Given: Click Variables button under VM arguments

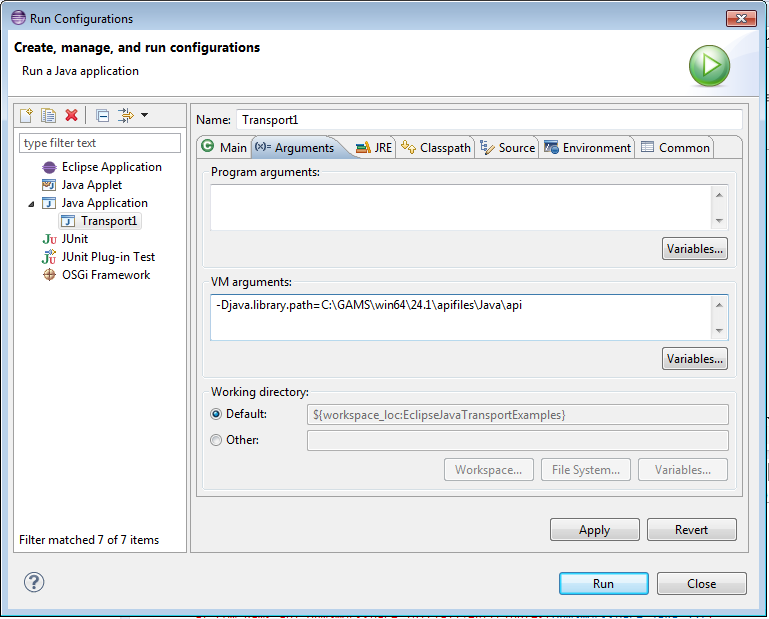Looking at the screenshot, I should coord(694,358).
